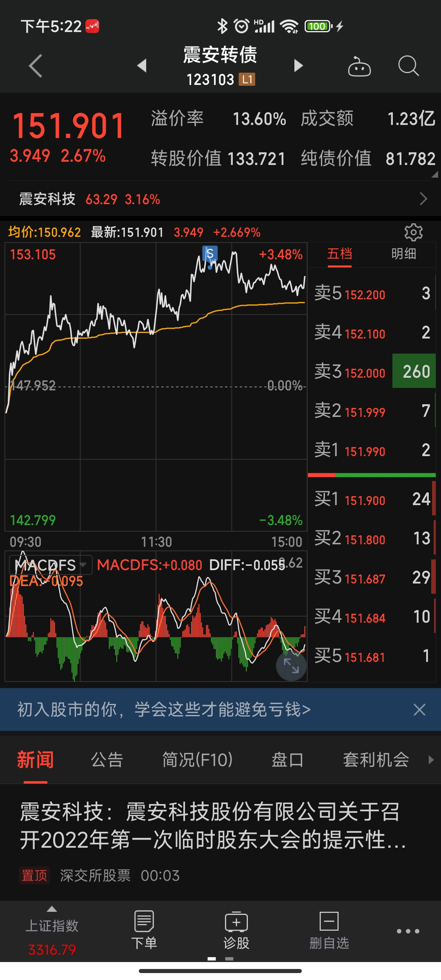Select 卖3 152.000 order row
441x980 pixels.
click(x=372, y=372)
